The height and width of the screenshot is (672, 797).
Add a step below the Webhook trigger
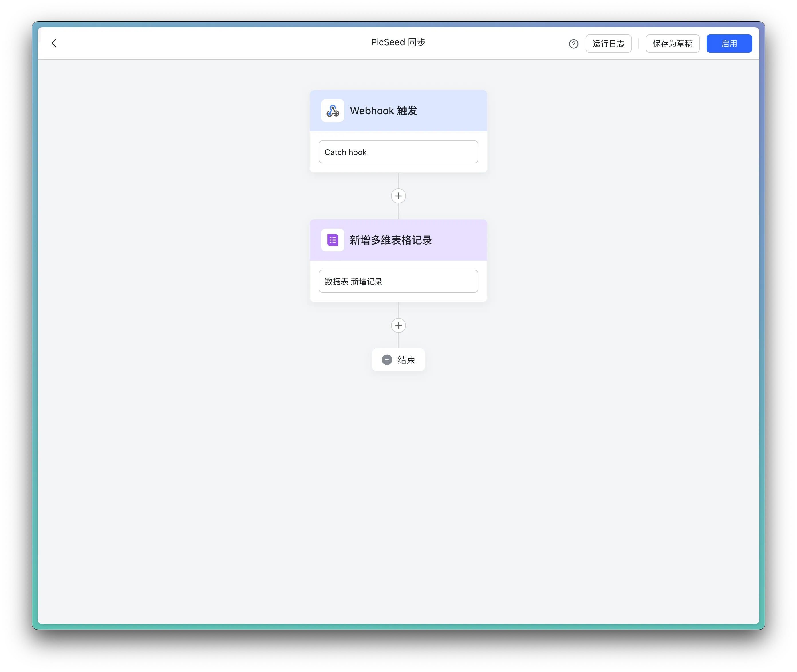pyautogui.click(x=398, y=196)
